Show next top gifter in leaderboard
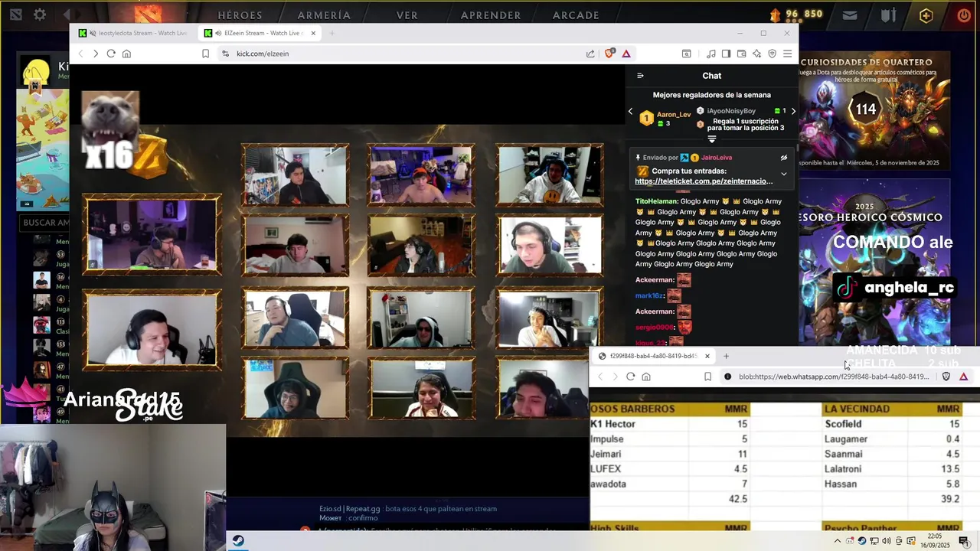The height and width of the screenshot is (551, 980). tap(793, 112)
